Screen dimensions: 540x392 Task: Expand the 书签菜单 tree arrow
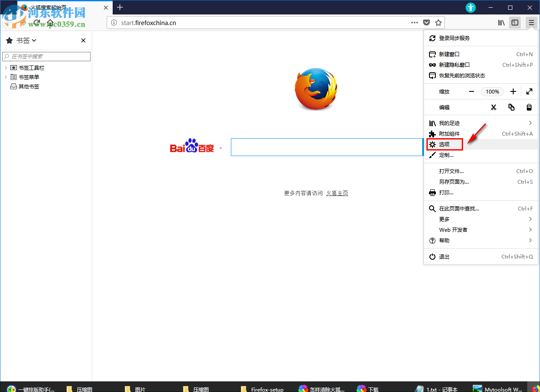pyautogui.click(x=6, y=77)
